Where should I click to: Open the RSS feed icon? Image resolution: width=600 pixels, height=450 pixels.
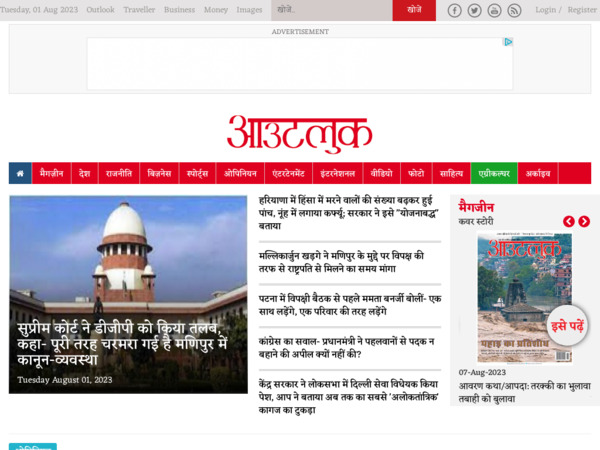tap(514, 11)
